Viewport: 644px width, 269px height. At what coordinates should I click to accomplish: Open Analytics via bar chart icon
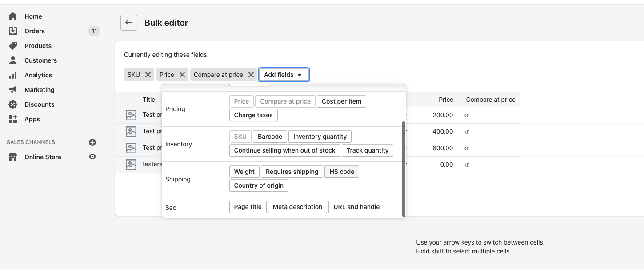(13, 75)
